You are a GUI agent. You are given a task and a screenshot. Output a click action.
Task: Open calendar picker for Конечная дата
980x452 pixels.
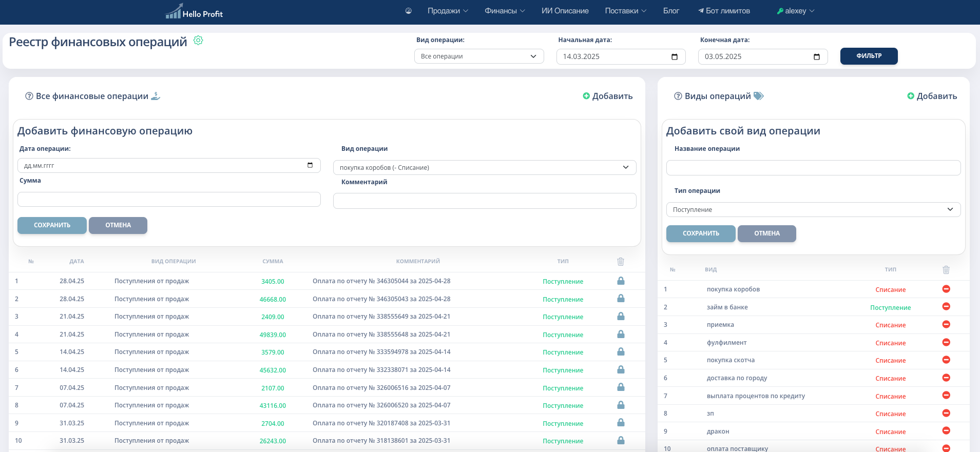(817, 56)
